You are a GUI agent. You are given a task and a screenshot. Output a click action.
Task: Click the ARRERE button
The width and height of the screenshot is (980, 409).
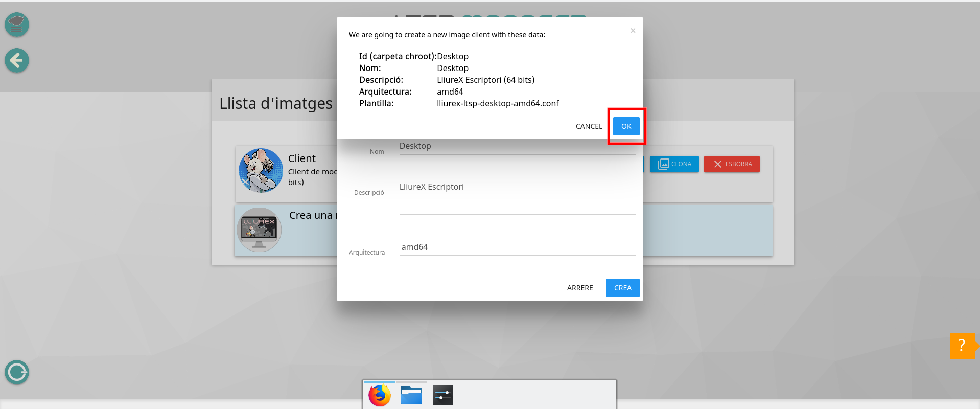pyautogui.click(x=580, y=288)
